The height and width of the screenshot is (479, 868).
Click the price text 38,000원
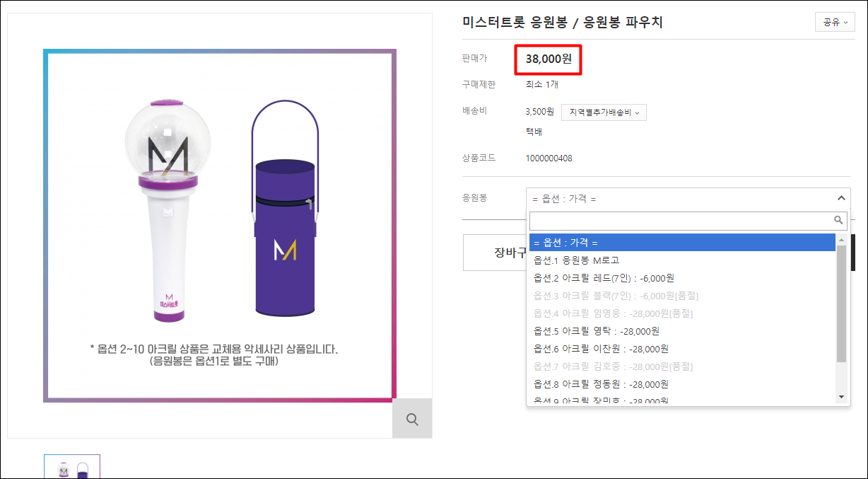coord(549,59)
